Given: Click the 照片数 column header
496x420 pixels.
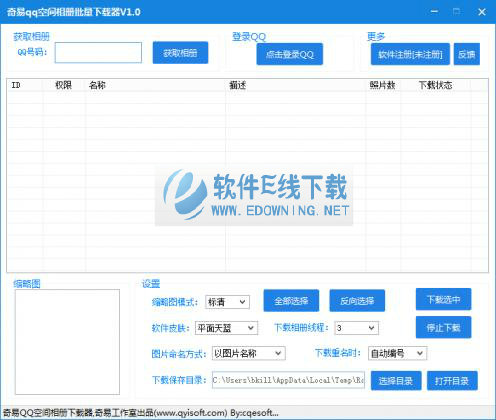Looking at the screenshot, I should pos(383,85).
